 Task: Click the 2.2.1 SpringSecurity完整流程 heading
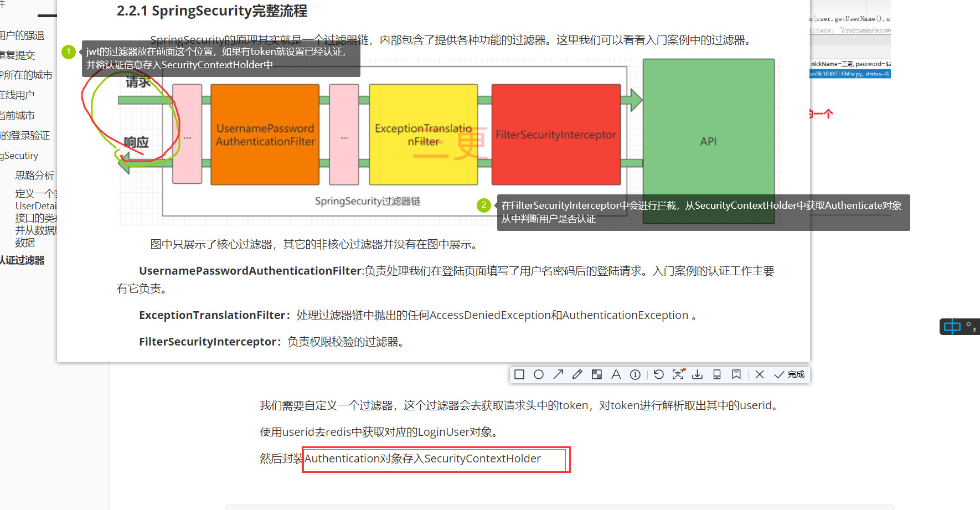click(212, 11)
